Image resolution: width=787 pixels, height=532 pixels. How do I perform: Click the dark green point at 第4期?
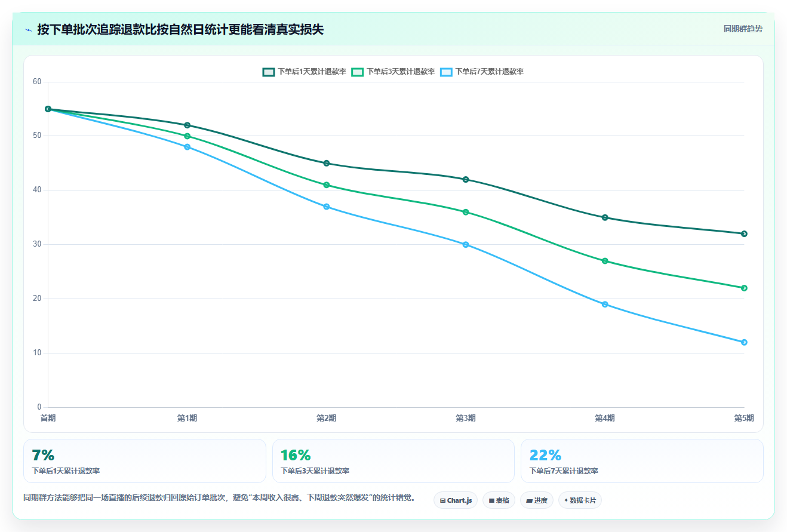[x=605, y=217]
